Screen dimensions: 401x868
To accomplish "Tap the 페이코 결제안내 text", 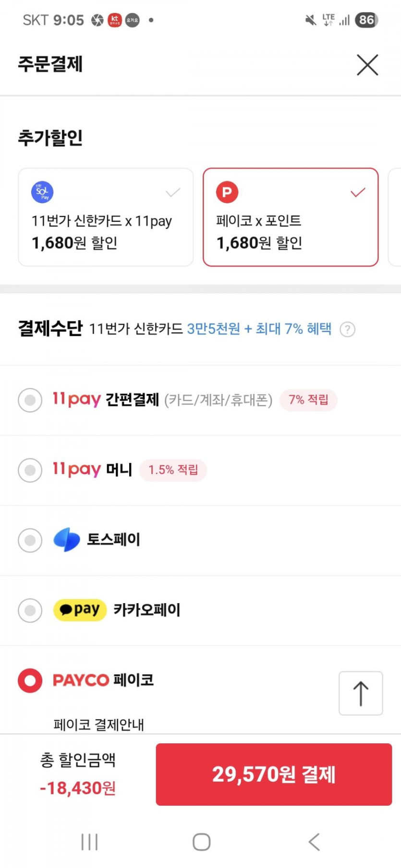I will coord(99,724).
